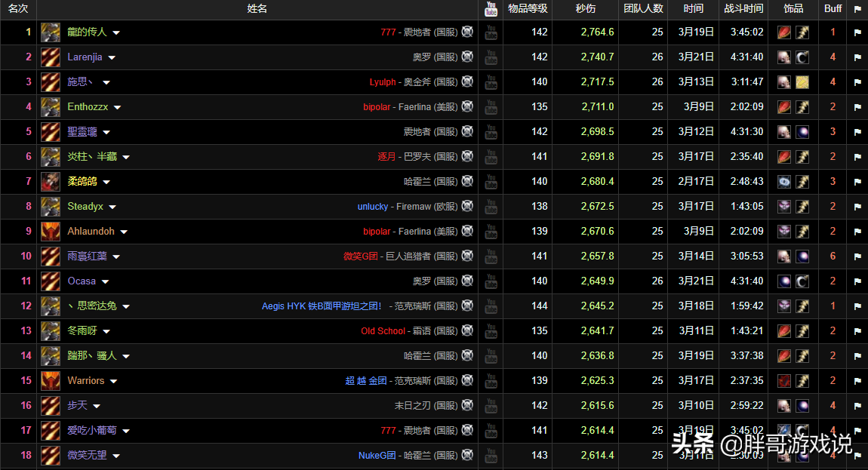This screenshot has width=868, height=470.
Task: Open the player name Ahlaundoh
Action: [91, 232]
